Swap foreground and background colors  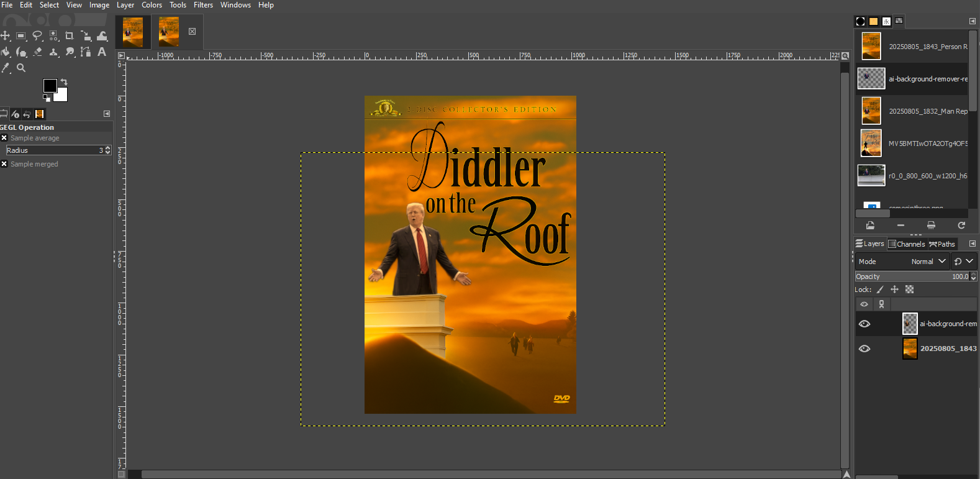pos(64,82)
